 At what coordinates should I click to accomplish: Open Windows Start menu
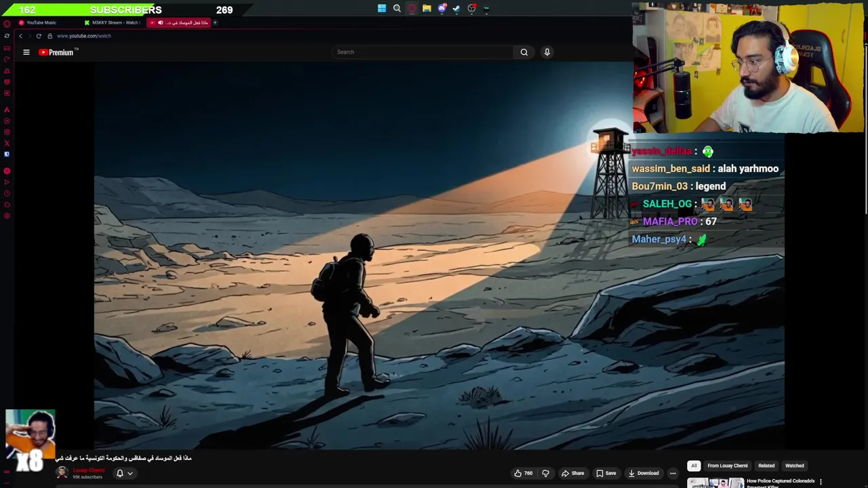(382, 9)
